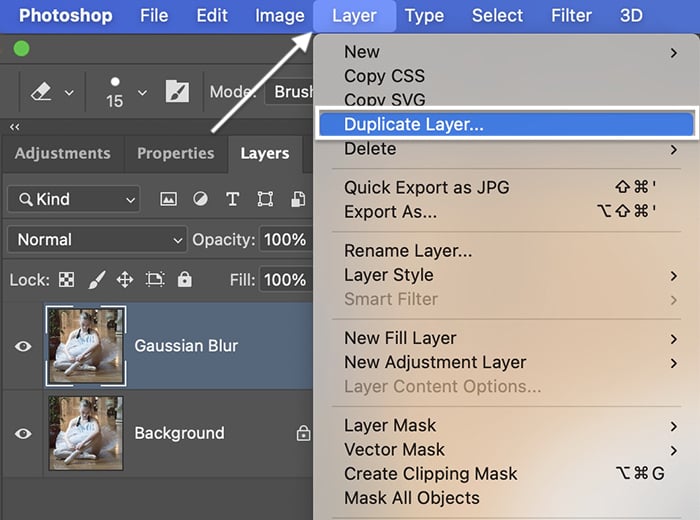The width and height of the screenshot is (700, 520).
Task: Toggle the brush settings panel icon
Action: point(177,92)
